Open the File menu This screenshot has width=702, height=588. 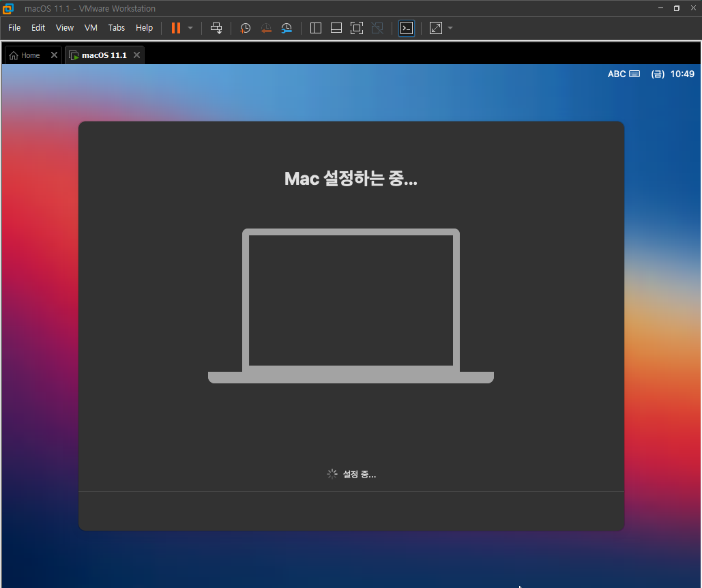[x=14, y=28]
